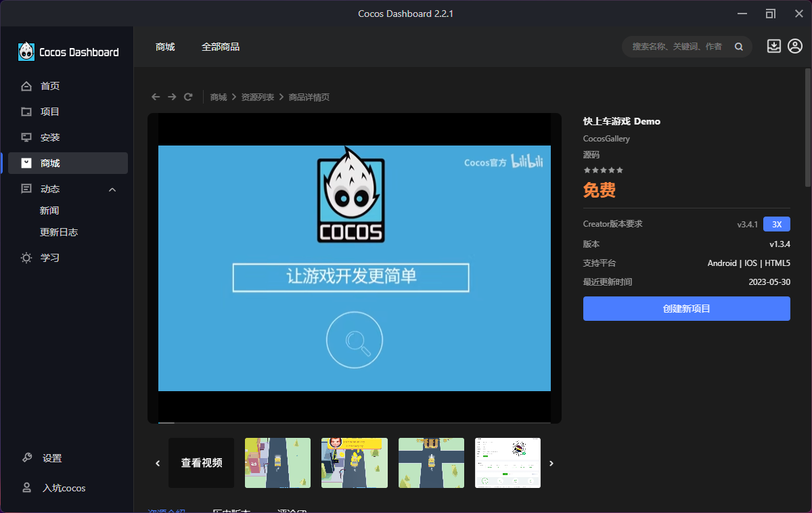Click the 免费 price label
812x513 pixels.
tap(600, 190)
